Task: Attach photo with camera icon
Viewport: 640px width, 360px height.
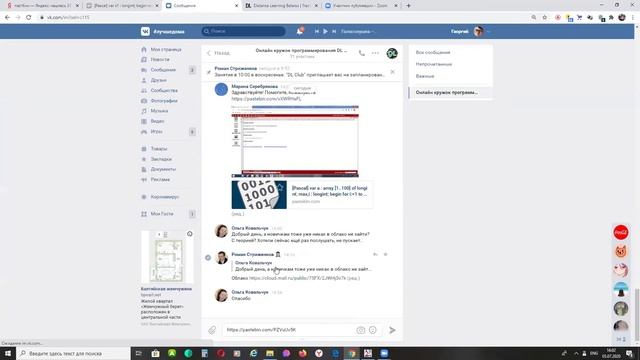Action: click(360, 330)
